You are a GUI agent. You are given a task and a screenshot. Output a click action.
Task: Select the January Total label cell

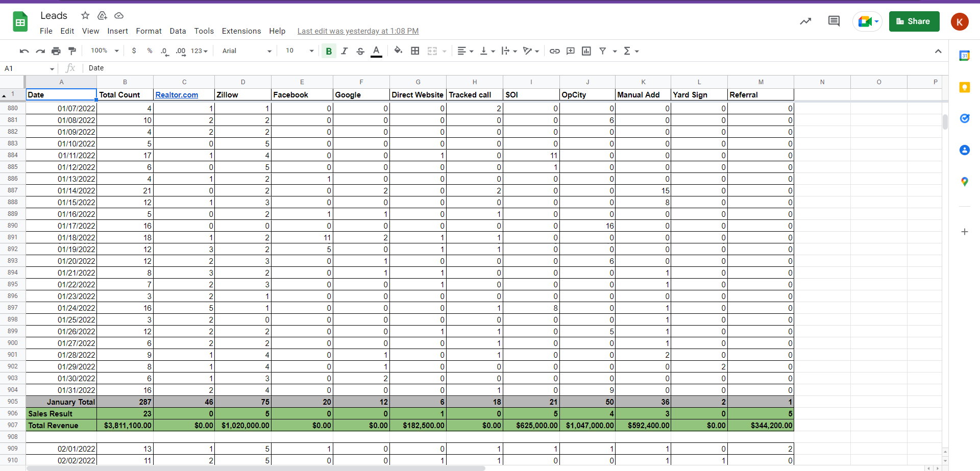point(61,402)
